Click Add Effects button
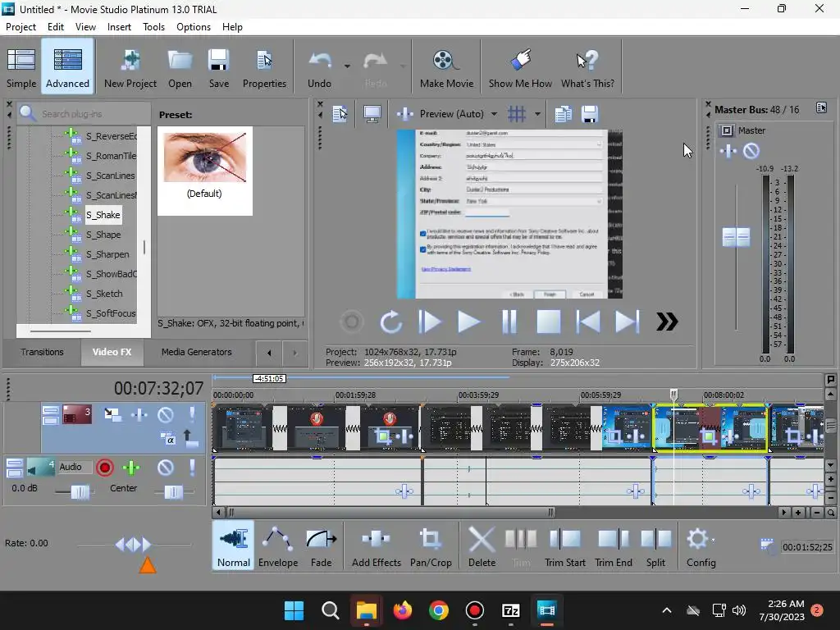The image size is (840, 630). pos(376,546)
